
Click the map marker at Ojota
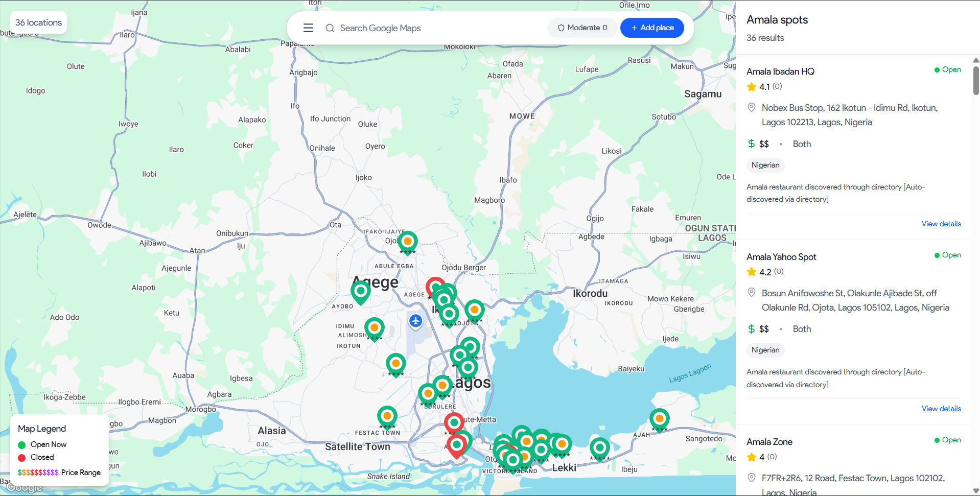475,311
